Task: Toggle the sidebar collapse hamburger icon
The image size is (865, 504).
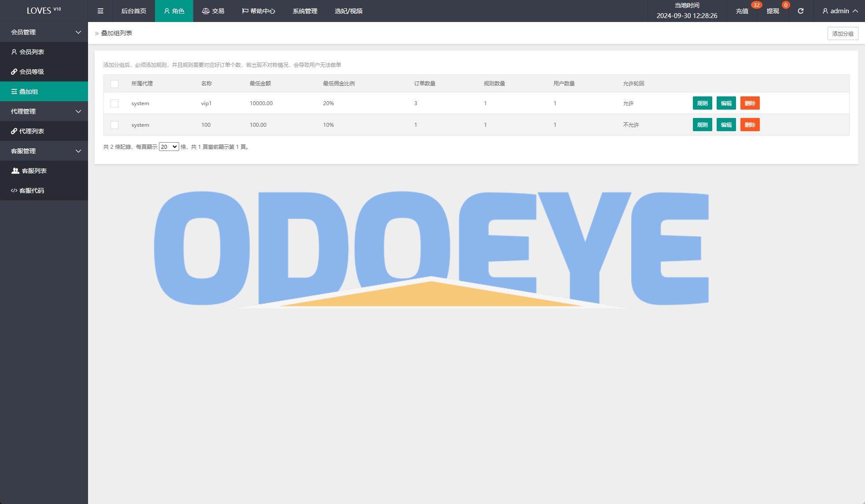Action: [x=100, y=11]
